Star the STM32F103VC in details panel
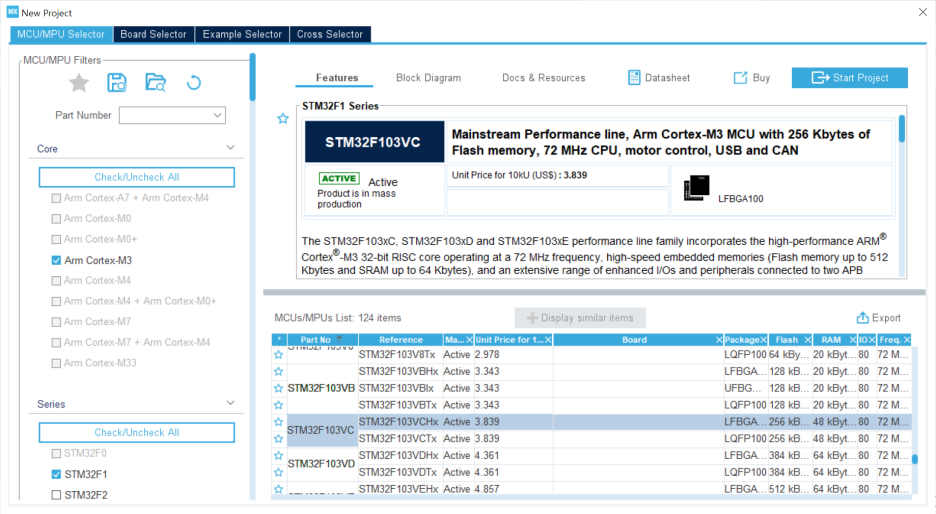Screen dimensions: 936x514 pos(283,119)
